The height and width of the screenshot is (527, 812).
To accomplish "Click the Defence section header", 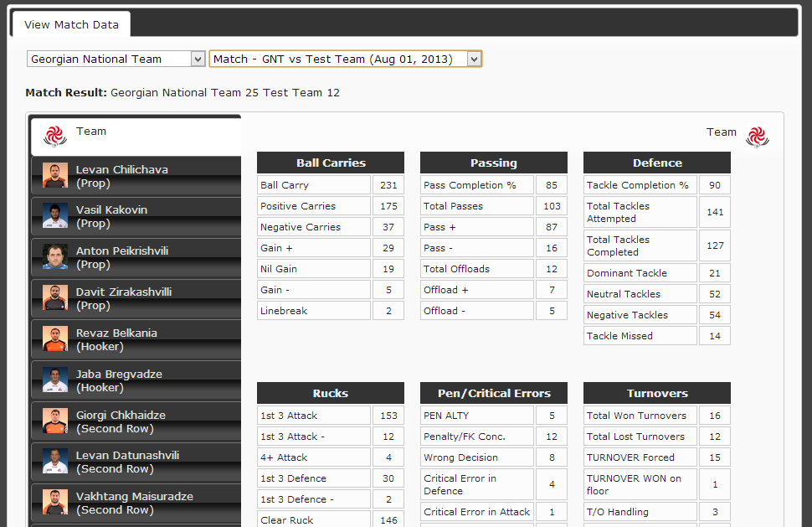I will (656, 163).
